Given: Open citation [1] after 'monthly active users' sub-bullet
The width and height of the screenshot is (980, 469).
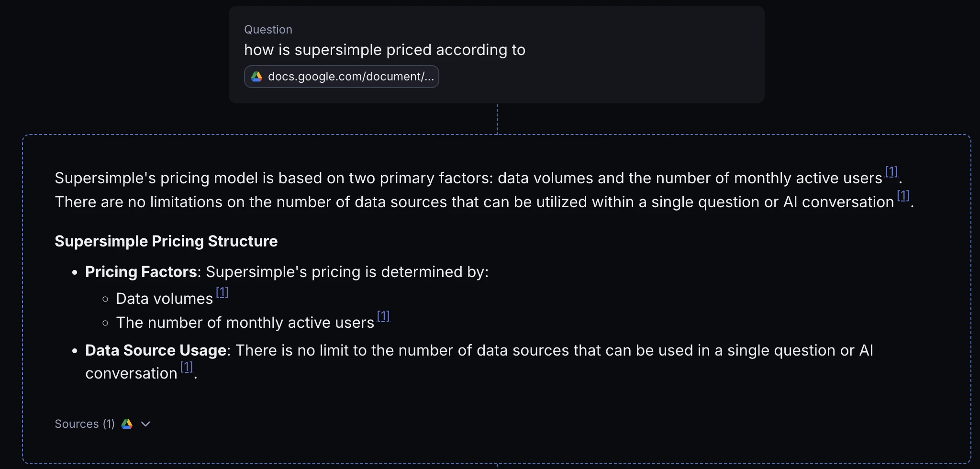Looking at the screenshot, I should coord(383,316).
